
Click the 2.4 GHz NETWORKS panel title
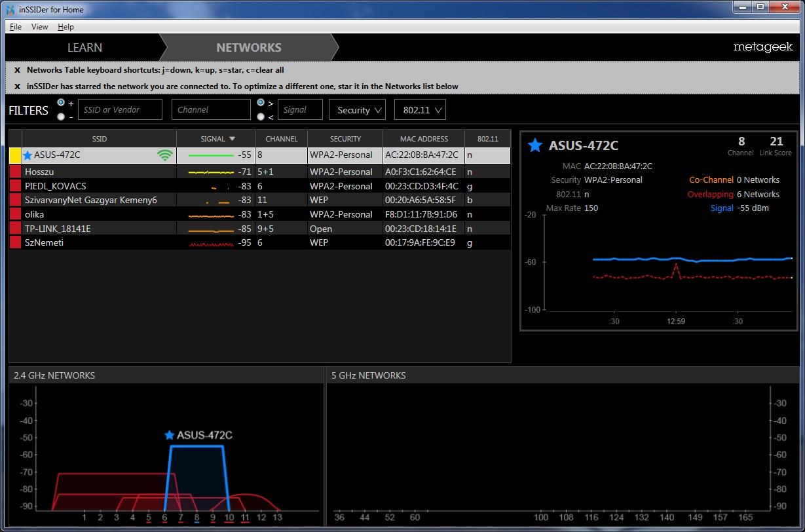click(54, 375)
